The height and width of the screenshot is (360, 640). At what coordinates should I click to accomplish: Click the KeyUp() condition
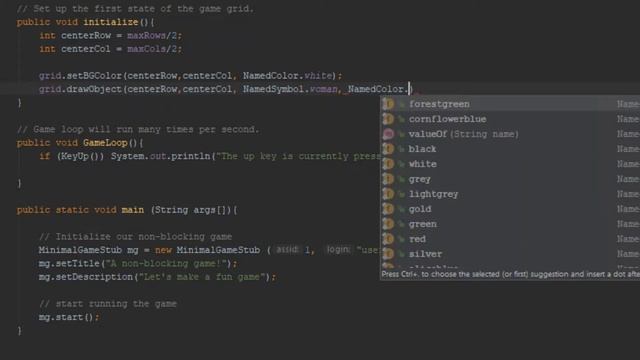80,156
